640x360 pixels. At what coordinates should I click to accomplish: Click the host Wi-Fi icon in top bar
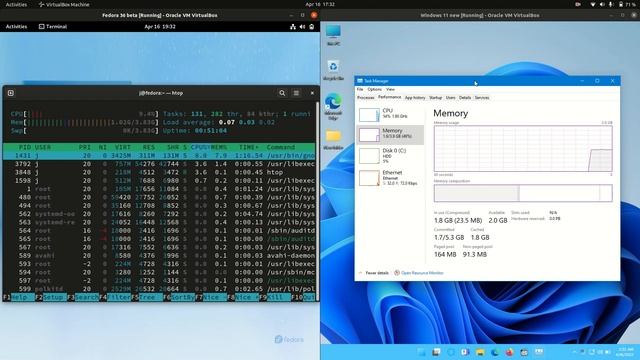click(x=593, y=4)
